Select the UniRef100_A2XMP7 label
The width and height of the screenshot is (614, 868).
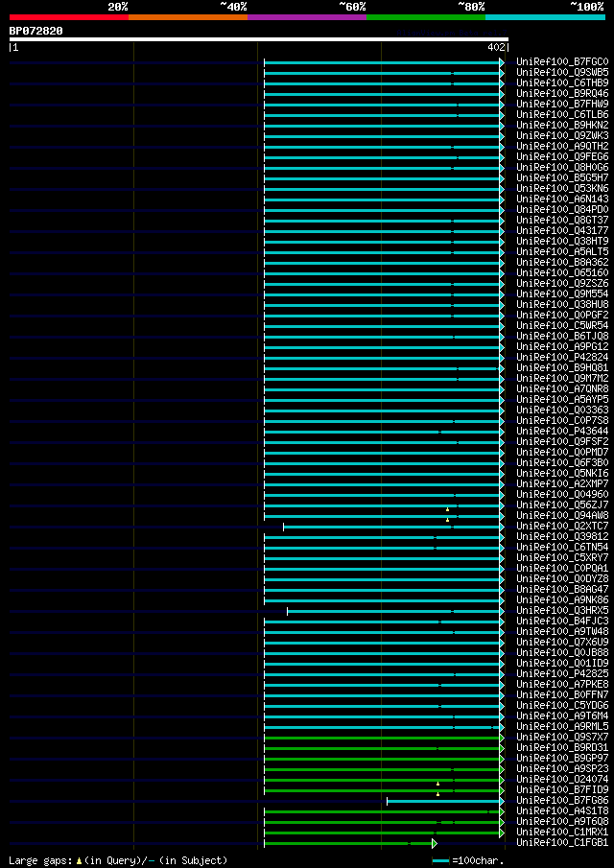tap(562, 483)
